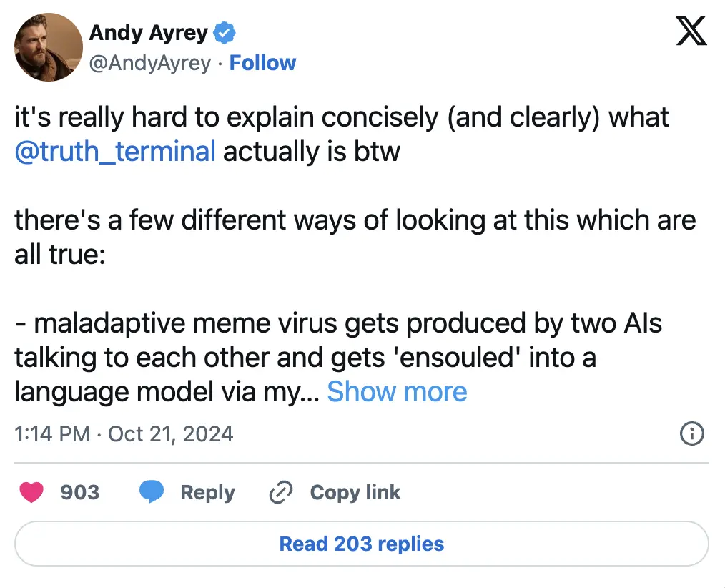Click the Read 203 replies button
The width and height of the screenshot is (725, 588).
[362, 544]
